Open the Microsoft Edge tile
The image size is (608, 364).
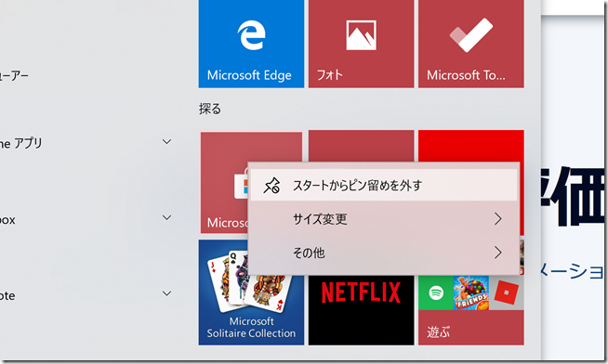tap(251, 44)
